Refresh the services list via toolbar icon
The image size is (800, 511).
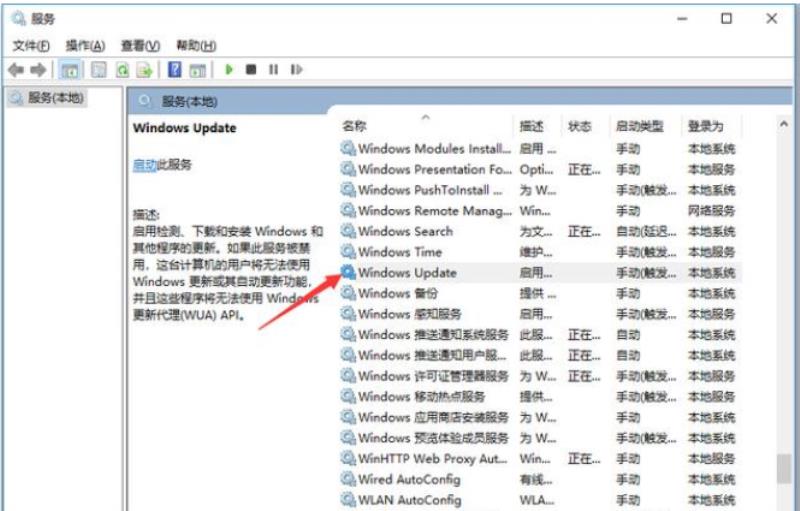(x=122, y=69)
